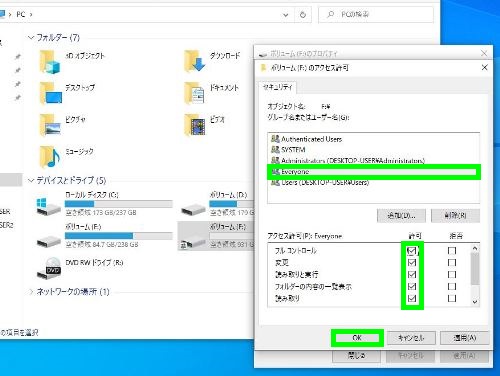Click Cancel in the permissions dialog
Screen dimensions: 500x376
(411, 338)
